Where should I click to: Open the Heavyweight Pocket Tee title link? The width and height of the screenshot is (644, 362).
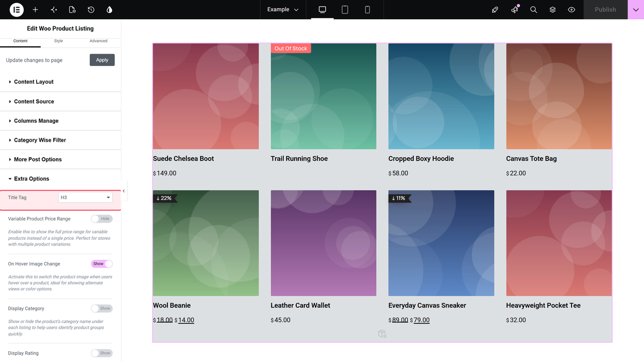point(543,306)
